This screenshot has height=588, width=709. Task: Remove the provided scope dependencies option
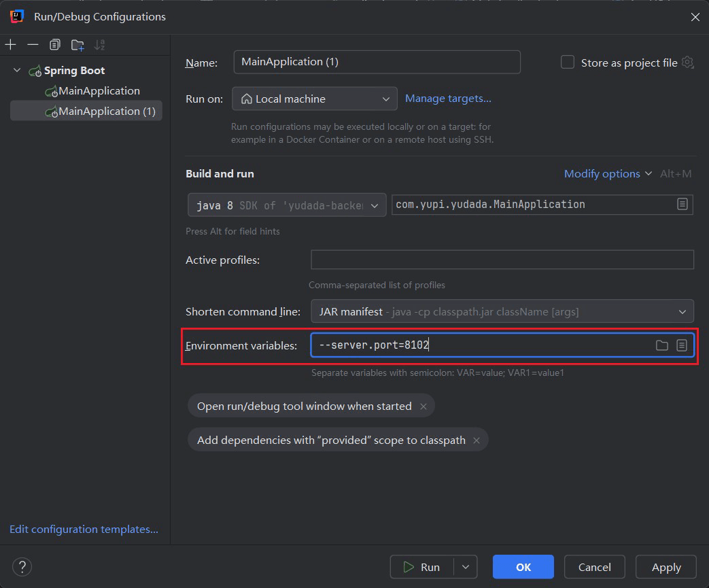(x=477, y=440)
